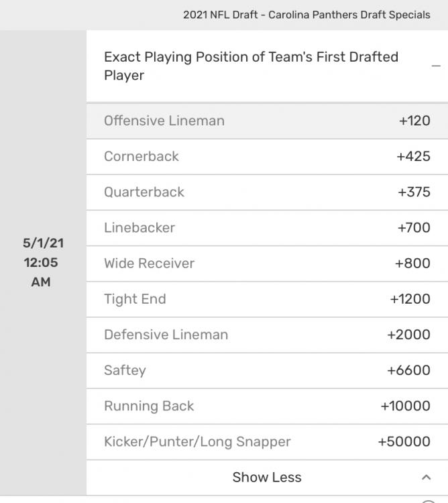This screenshot has width=448, height=503.
Task: Select Offensive Lineman at +120
Action: pos(267,121)
